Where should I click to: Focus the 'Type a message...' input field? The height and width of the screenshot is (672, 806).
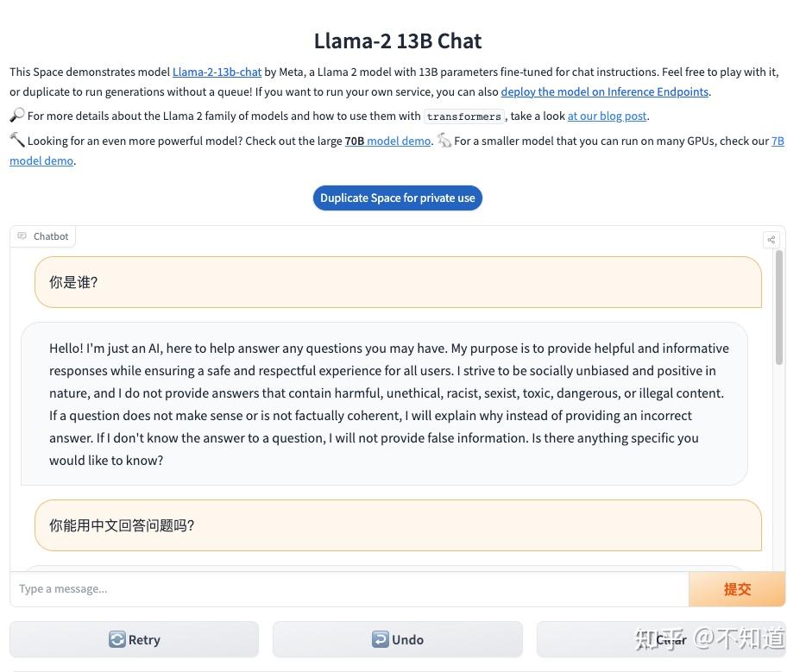point(349,589)
